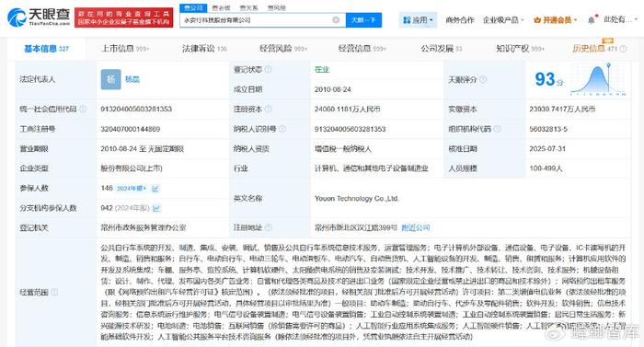Click the 天眼一下 search button
644x347 pixels.
point(363,19)
